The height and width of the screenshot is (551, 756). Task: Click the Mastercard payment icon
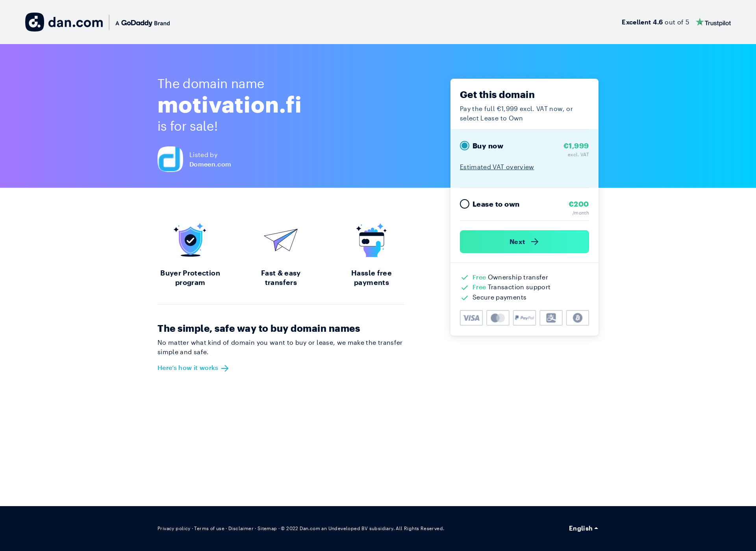[497, 318]
